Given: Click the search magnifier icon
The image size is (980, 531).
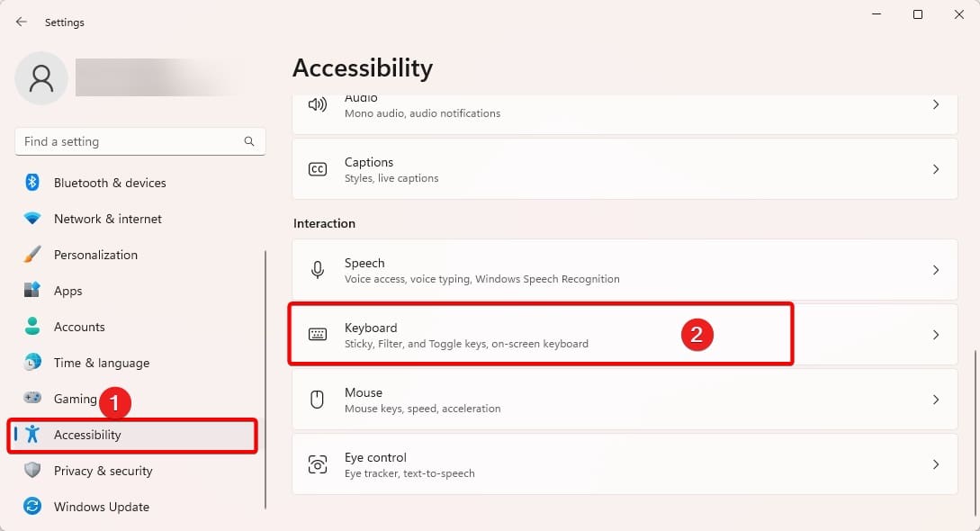Looking at the screenshot, I should (249, 141).
